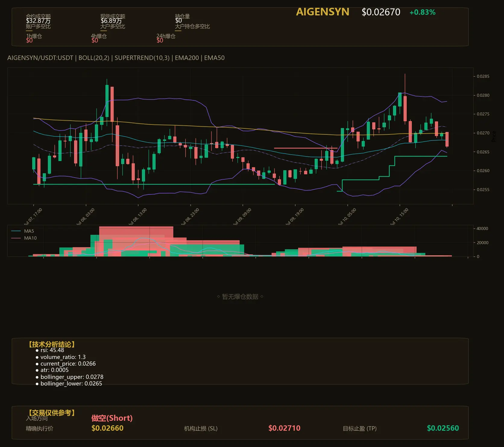The image size is (504, 447).
Task: Click the 24h爆仓 label
Action: pos(166,36)
